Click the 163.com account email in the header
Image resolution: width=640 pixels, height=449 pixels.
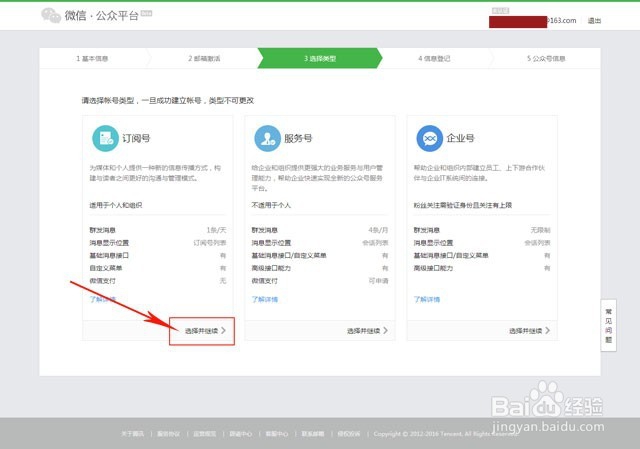tap(533, 21)
